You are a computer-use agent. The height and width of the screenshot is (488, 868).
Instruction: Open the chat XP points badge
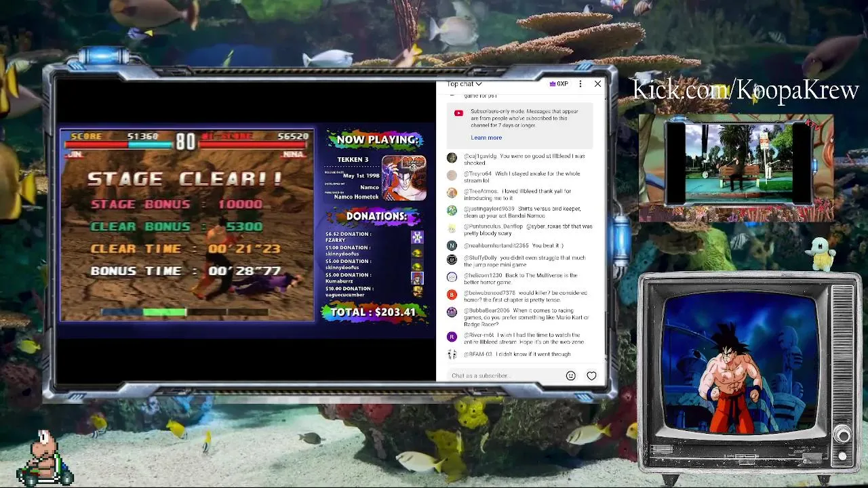click(x=559, y=84)
